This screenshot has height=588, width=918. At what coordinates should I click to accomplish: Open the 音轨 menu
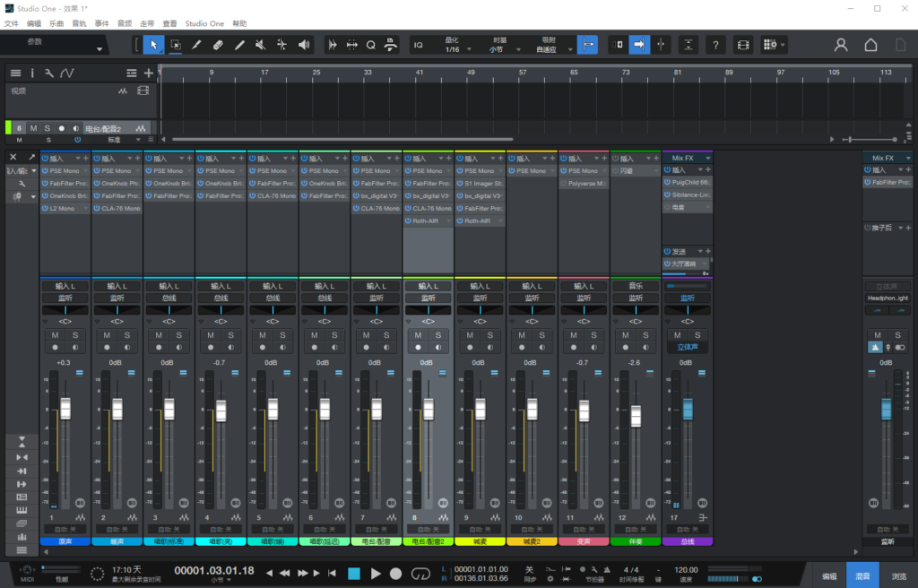point(79,23)
